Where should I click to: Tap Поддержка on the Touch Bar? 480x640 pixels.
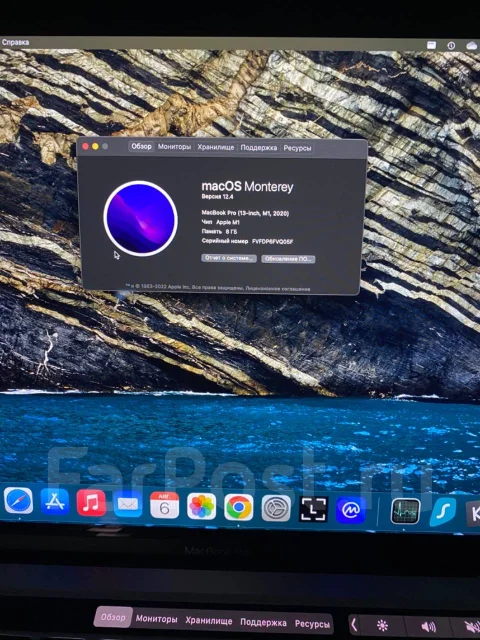263,622
